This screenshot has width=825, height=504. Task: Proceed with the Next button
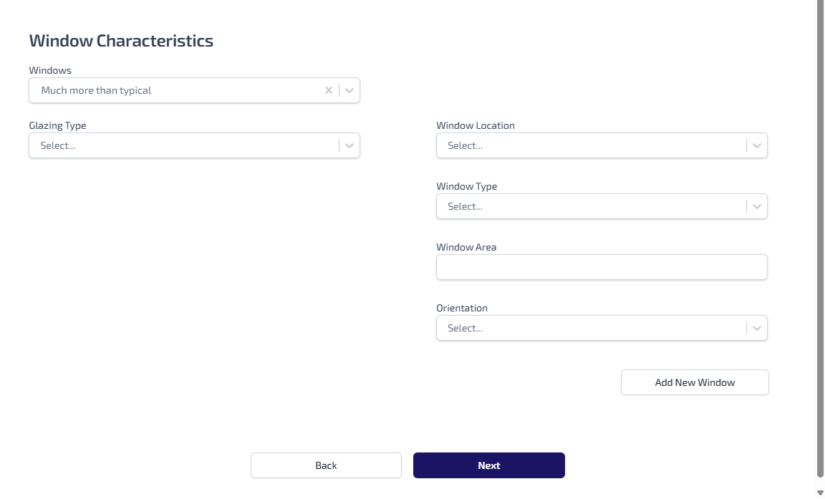click(x=488, y=465)
